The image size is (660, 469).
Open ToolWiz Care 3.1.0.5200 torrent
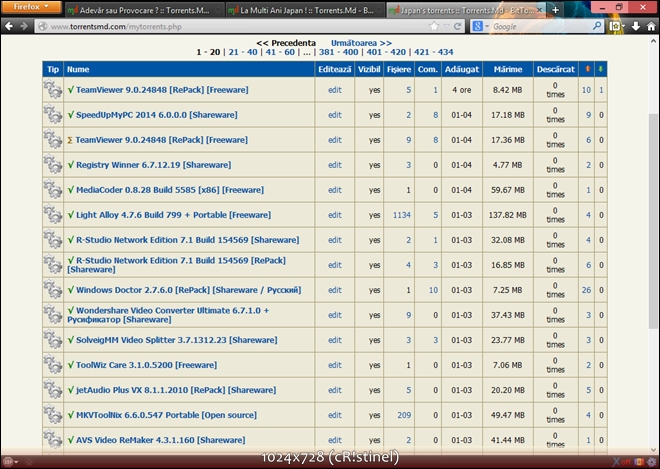tap(146, 365)
